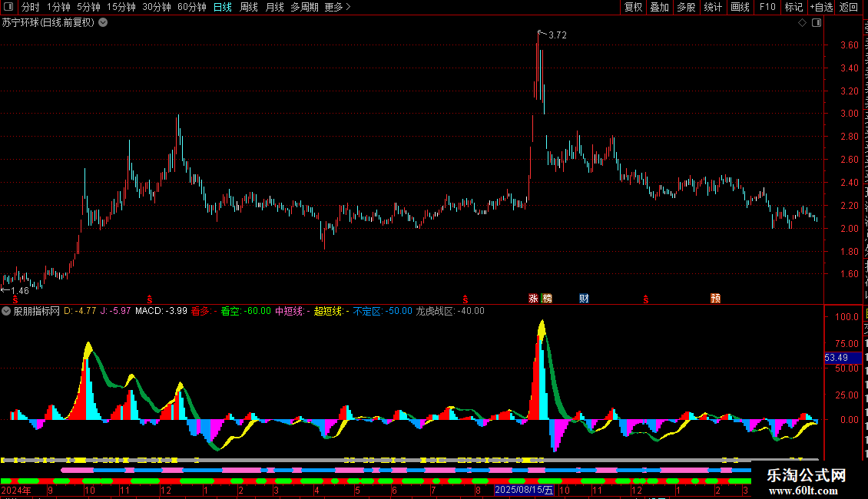
Task: Expand the 更多 periods menu
Action: (337, 7)
